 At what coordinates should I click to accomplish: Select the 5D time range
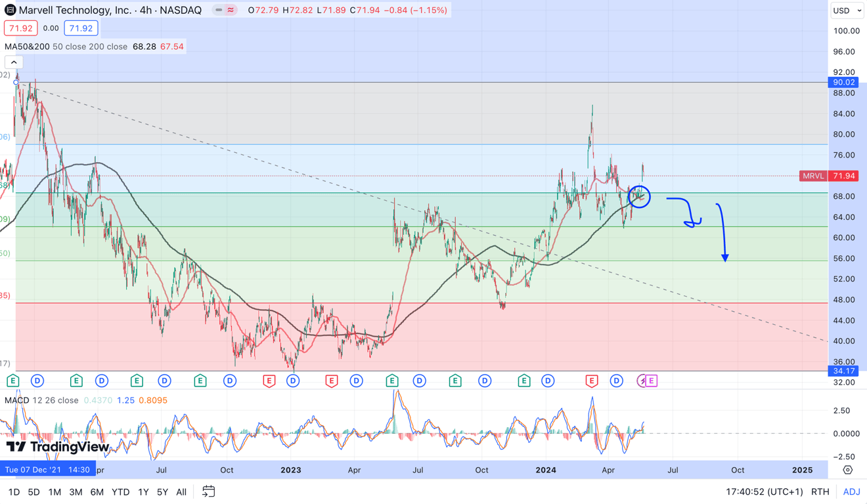[33, 492]
